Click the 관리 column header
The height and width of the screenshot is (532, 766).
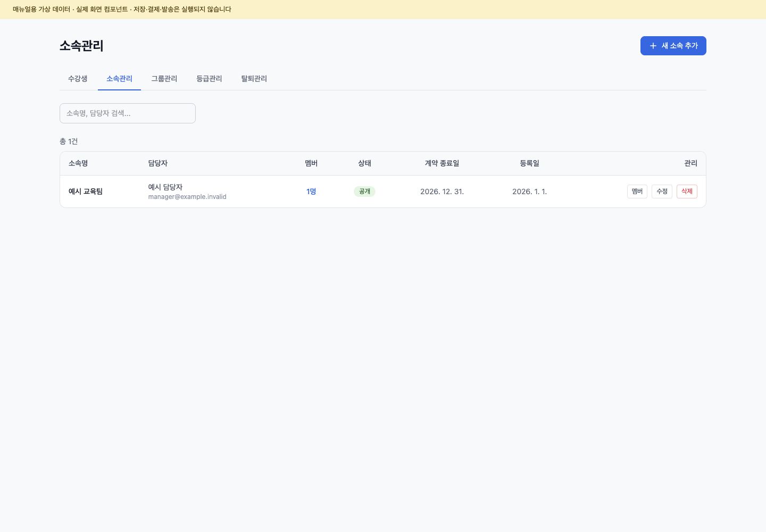point(690,163)
